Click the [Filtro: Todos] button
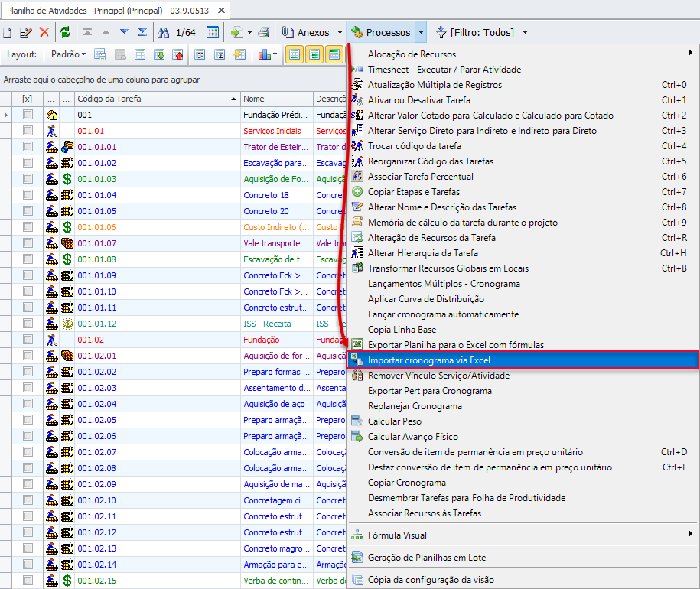 [x=476, y=32]
